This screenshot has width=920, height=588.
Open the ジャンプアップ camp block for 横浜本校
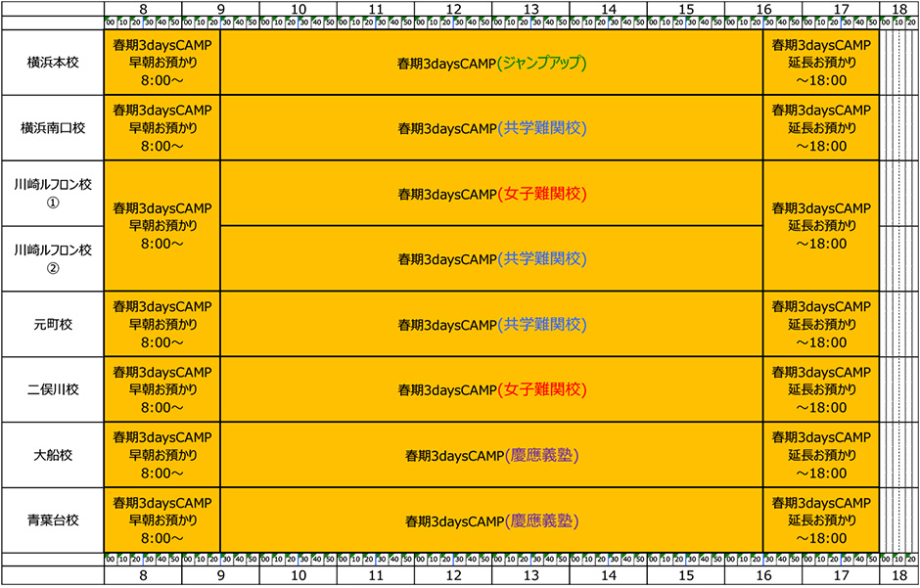[x=491, y=63]
